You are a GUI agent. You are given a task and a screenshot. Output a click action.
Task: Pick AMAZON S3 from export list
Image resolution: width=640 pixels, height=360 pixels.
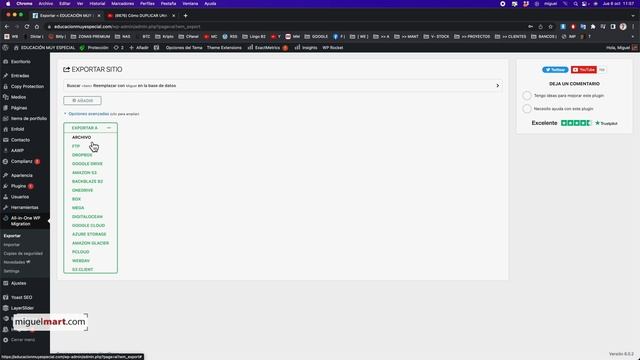pyautogui.click(x=84, y=173)
